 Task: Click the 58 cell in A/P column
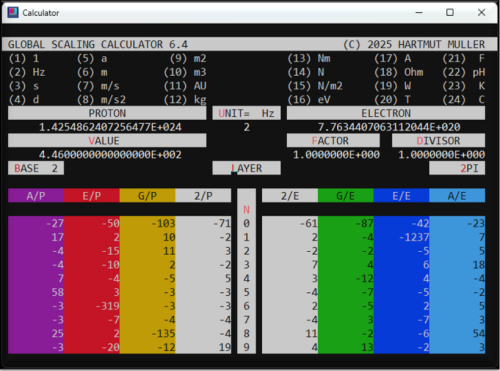(x=58, y=292)
